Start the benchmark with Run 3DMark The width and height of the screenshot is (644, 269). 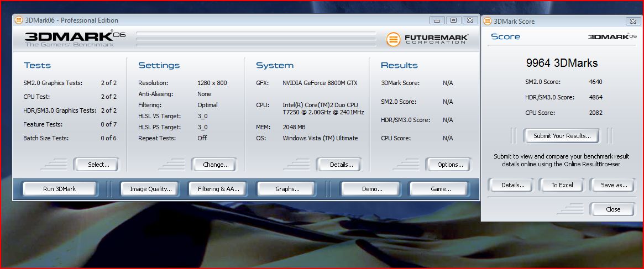coord(60,189)
